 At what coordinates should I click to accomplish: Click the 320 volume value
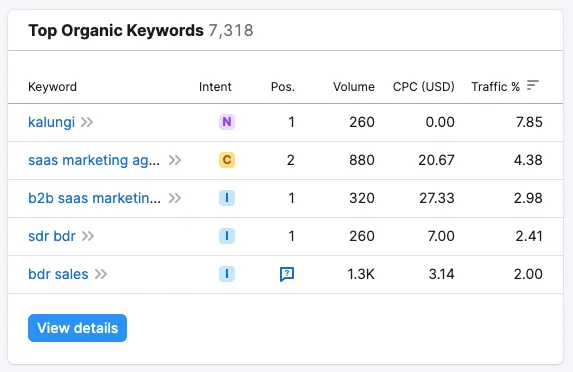362,198
